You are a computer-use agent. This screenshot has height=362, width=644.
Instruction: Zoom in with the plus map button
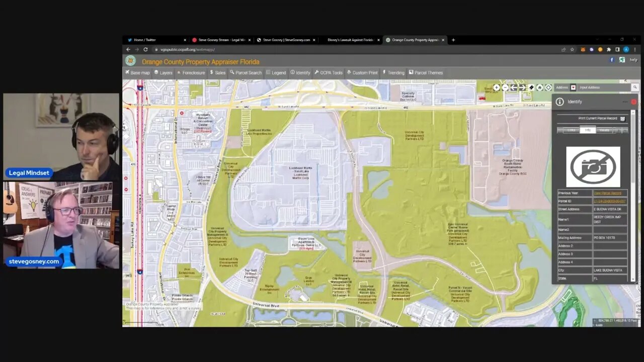pyautogui.click(x=497, y=87)
